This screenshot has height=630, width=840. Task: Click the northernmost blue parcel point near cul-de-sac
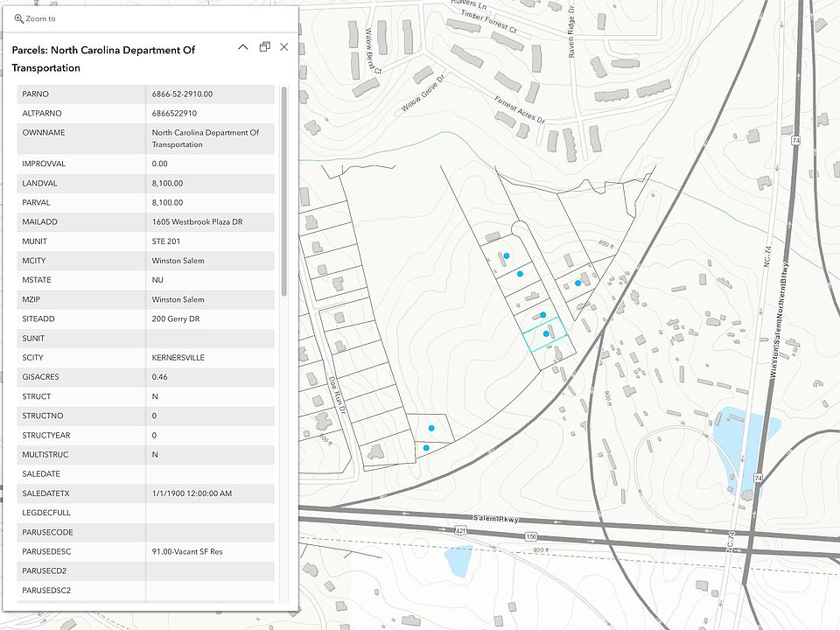(507, 256)
